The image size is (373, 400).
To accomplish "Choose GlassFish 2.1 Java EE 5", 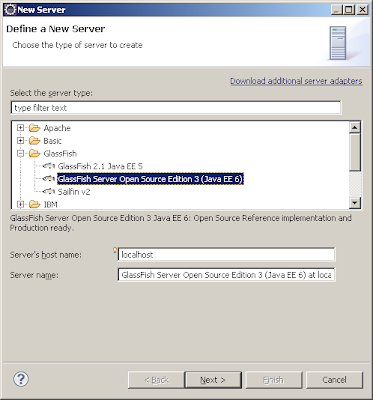I will [100, 166].
